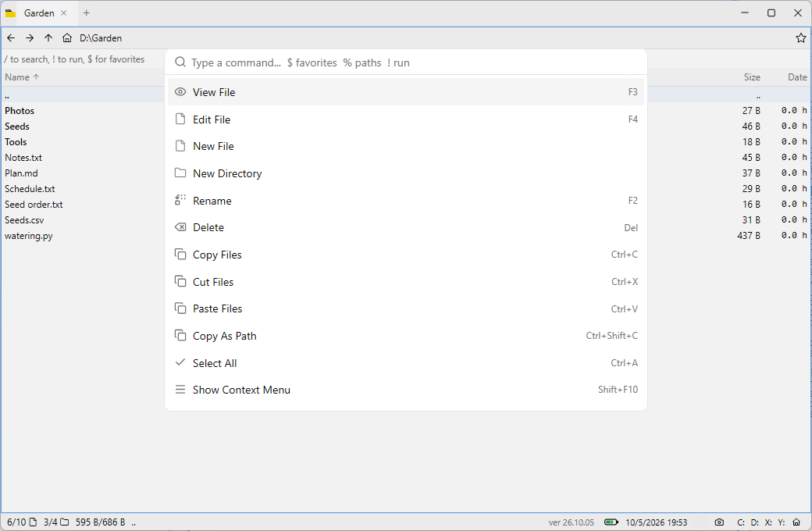This screenshot has height=531, width=812.
Task: Click hamburger icon beside Show Context Menu
Action: point(180,390)
